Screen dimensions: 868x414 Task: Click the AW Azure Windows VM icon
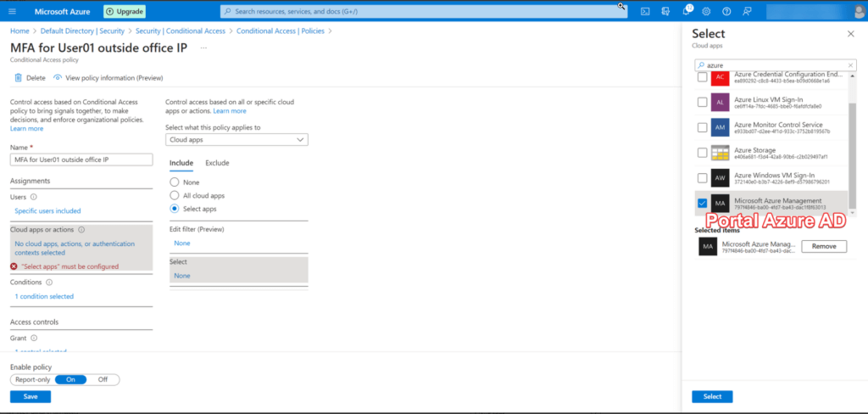pyautogui.click(x=721, y=178)
